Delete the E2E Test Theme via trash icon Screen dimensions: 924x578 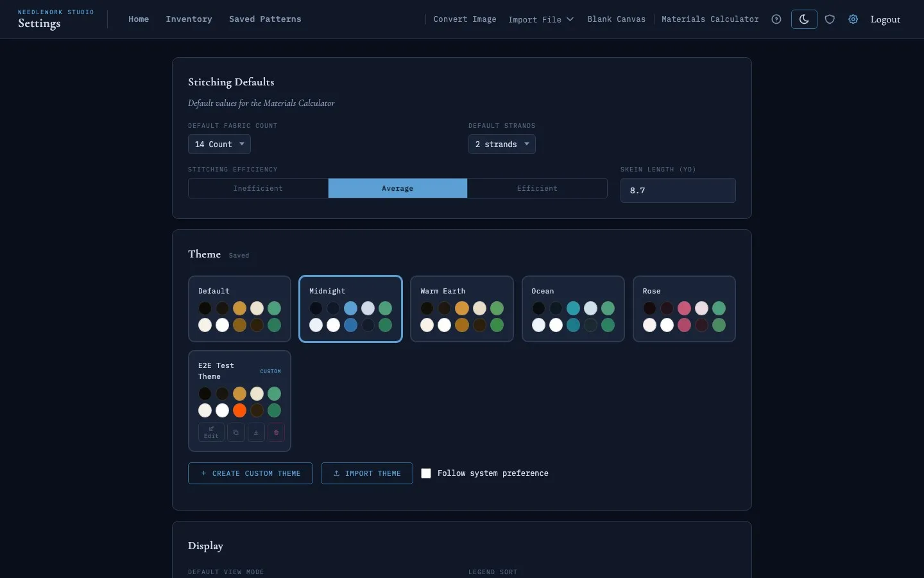pyautogui.click(x=276, y=432)
